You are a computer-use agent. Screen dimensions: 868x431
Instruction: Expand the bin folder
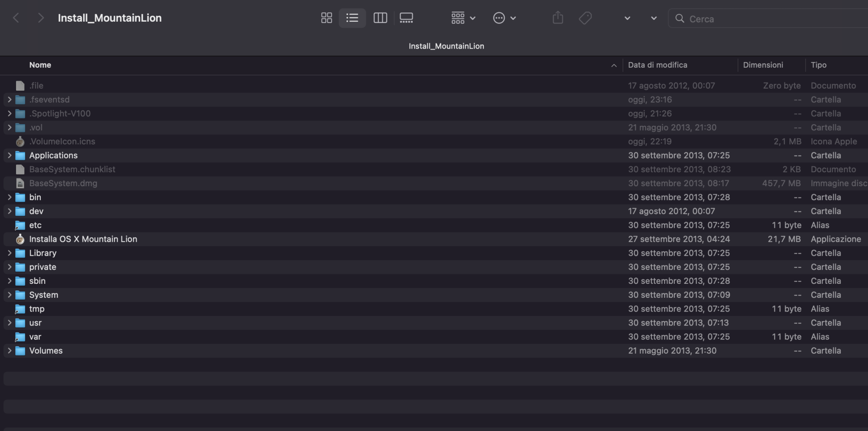click(x=10, y=197)
